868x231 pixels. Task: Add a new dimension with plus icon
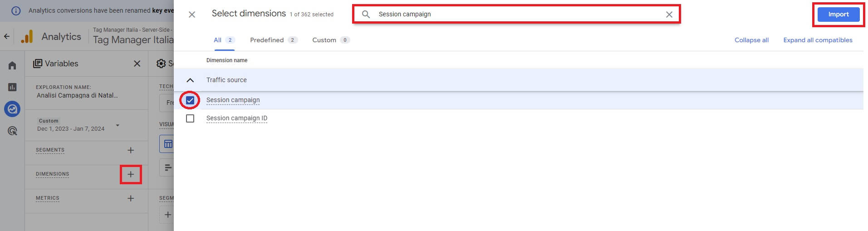[131, 174]
